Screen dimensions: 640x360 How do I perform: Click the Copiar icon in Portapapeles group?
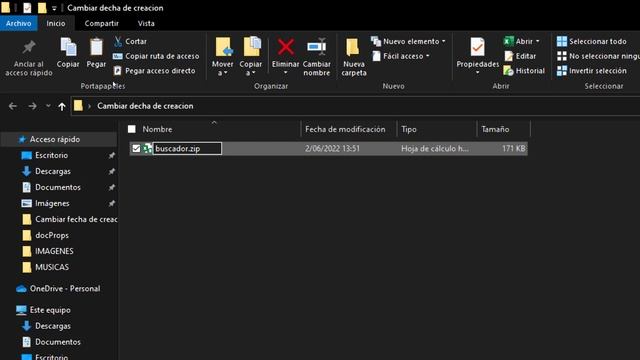68,47
